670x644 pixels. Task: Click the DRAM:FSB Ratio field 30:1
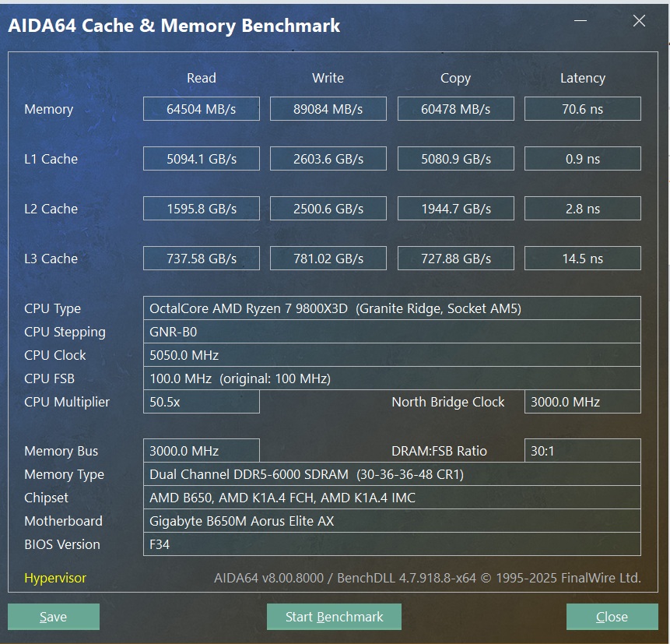point(582,451)
